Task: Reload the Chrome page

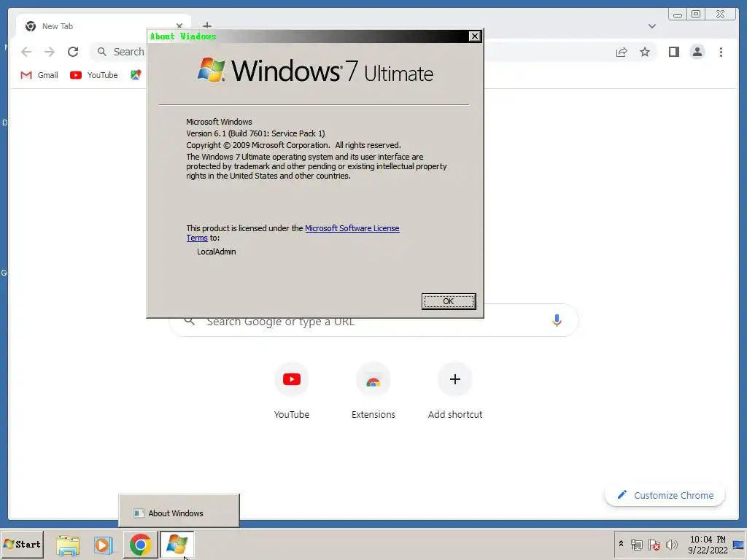Action: coord(73,52)
